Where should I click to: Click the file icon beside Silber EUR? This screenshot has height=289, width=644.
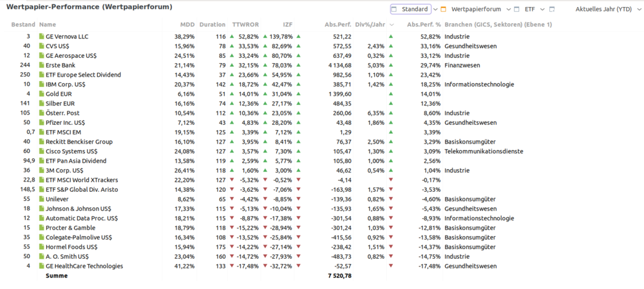(x=41, y=104)
